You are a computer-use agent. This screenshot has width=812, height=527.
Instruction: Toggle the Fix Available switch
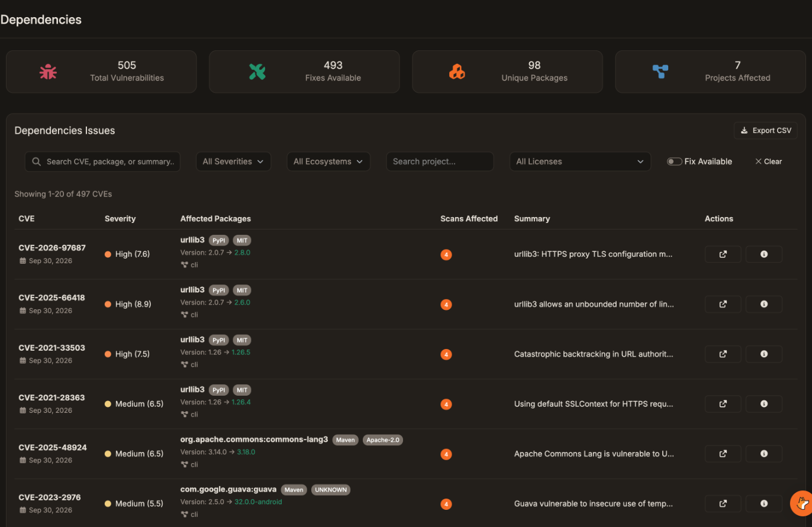(x=674, y=161)
